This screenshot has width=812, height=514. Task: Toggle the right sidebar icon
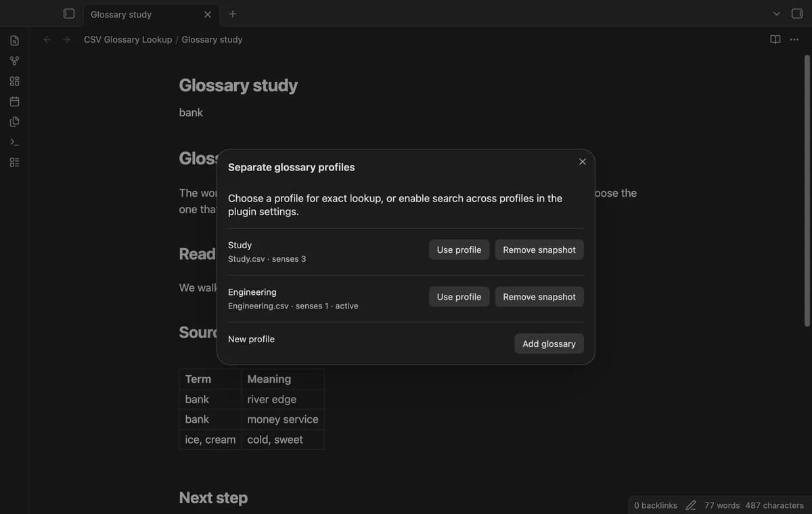coord(796,14)
